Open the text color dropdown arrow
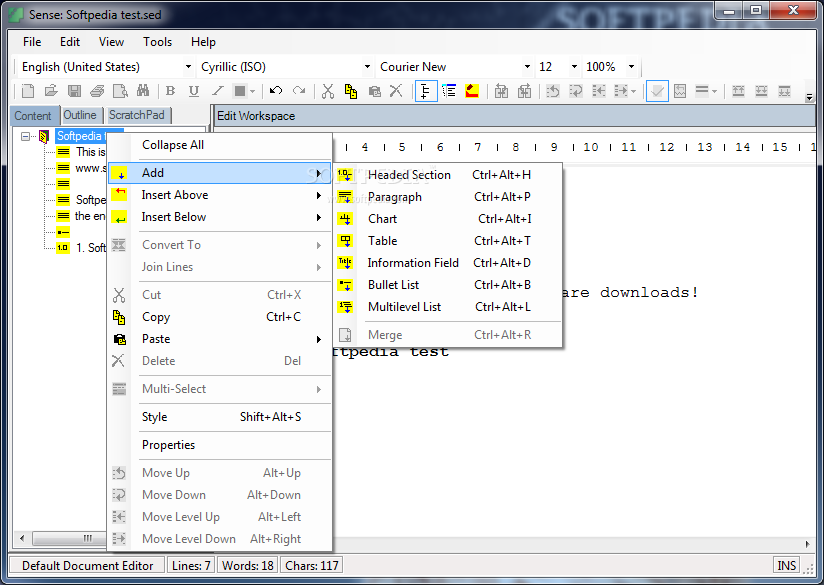 click(x=253, y=91)
